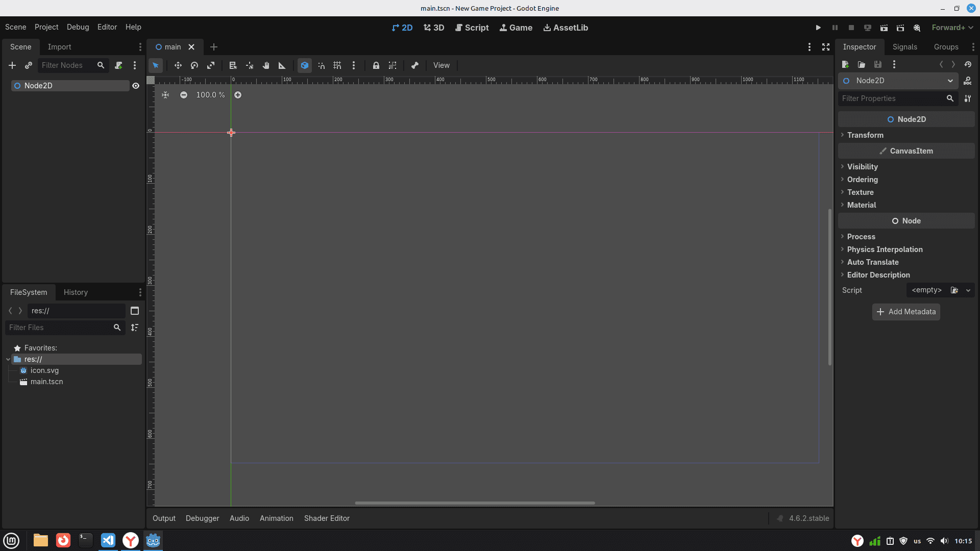Click the Add Metadata button
This screenshot has width=980, height=551.
point(906,312)
